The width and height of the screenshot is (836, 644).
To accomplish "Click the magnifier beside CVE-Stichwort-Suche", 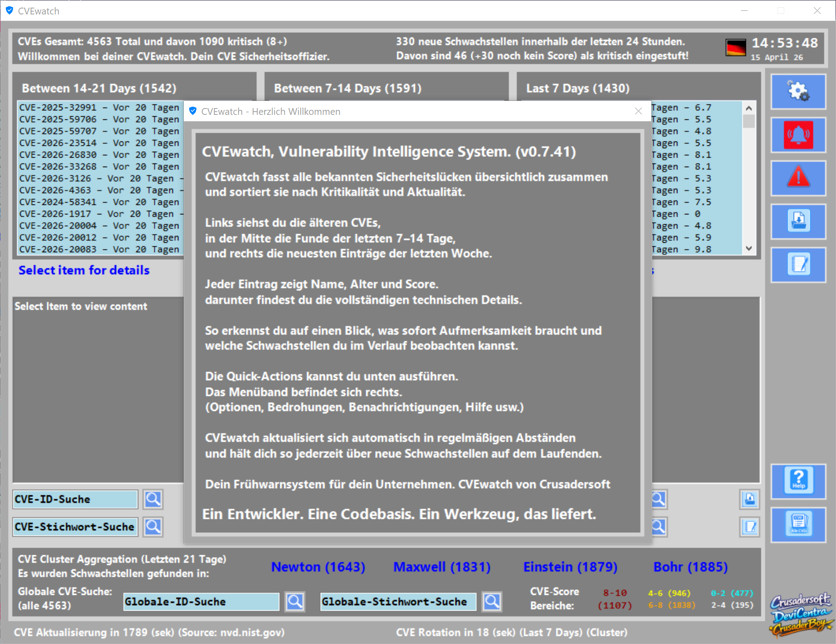I will pos(153,527).
